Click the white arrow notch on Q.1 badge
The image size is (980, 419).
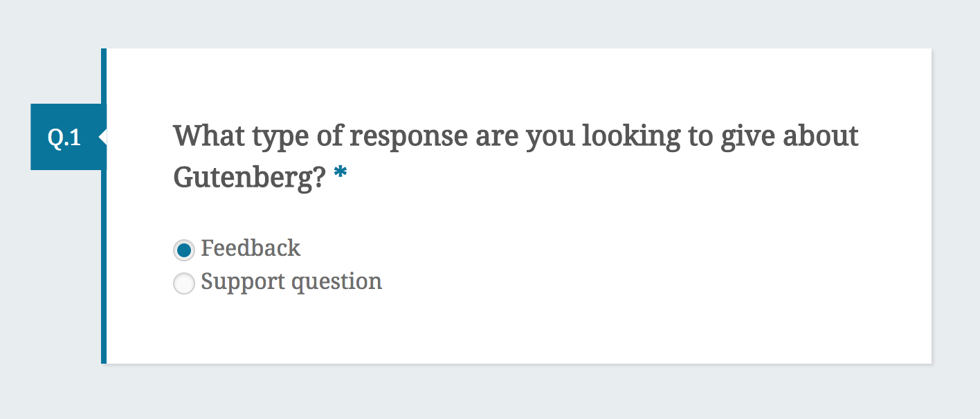point(102,137)
